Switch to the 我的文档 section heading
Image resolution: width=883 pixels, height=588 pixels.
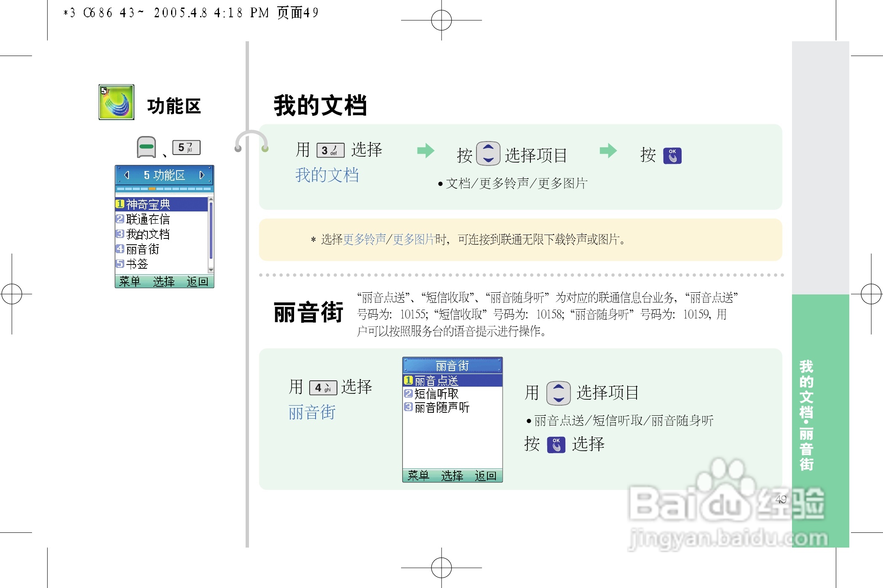tap(321, 105)
